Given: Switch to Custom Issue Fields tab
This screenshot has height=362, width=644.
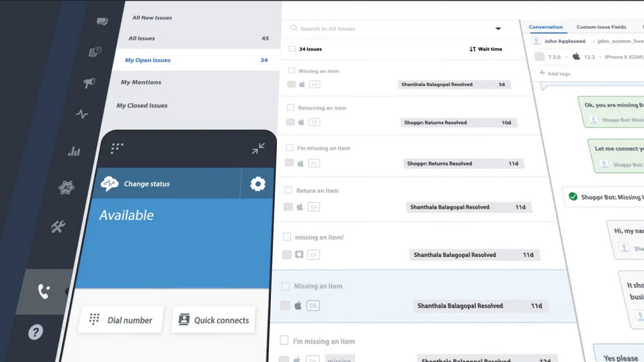Looking at the screenshot, I should pyautogui.click(x=601, y=27).
